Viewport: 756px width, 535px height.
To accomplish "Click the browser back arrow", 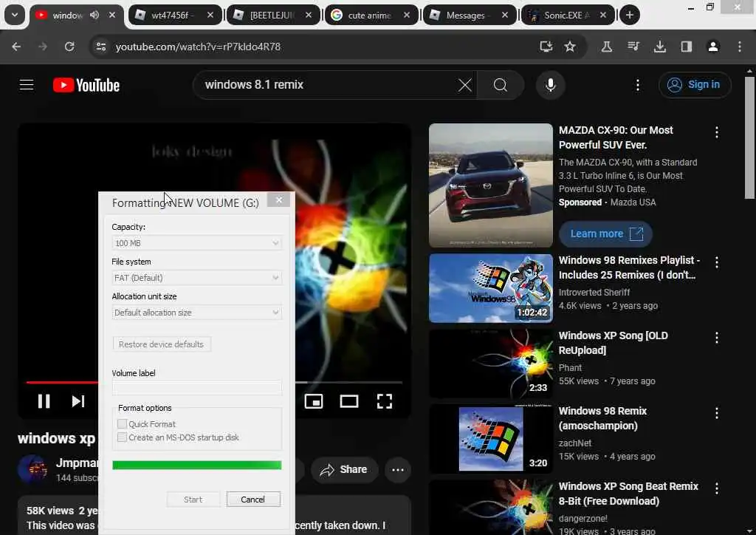I will pos(16,47).
